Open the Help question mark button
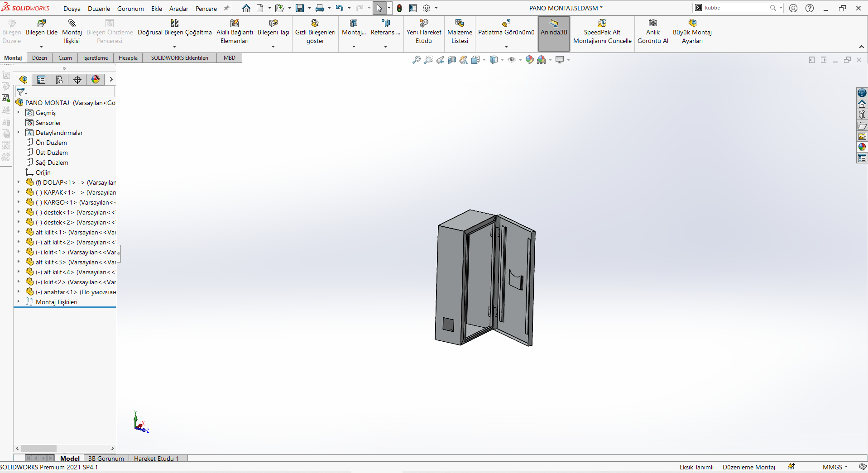 pyautogui.click(x=810, y=8)
